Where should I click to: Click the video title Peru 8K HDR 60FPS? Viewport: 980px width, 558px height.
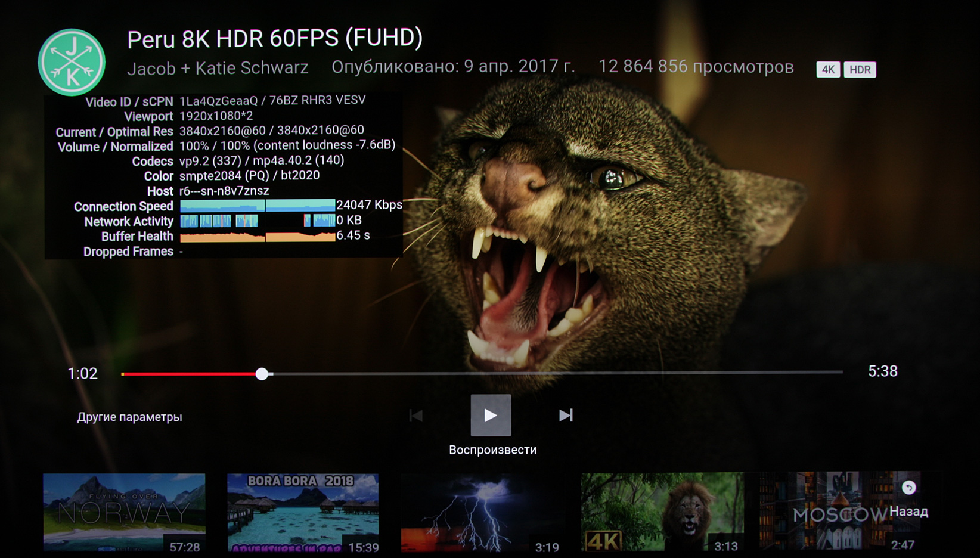click(275, 39)
